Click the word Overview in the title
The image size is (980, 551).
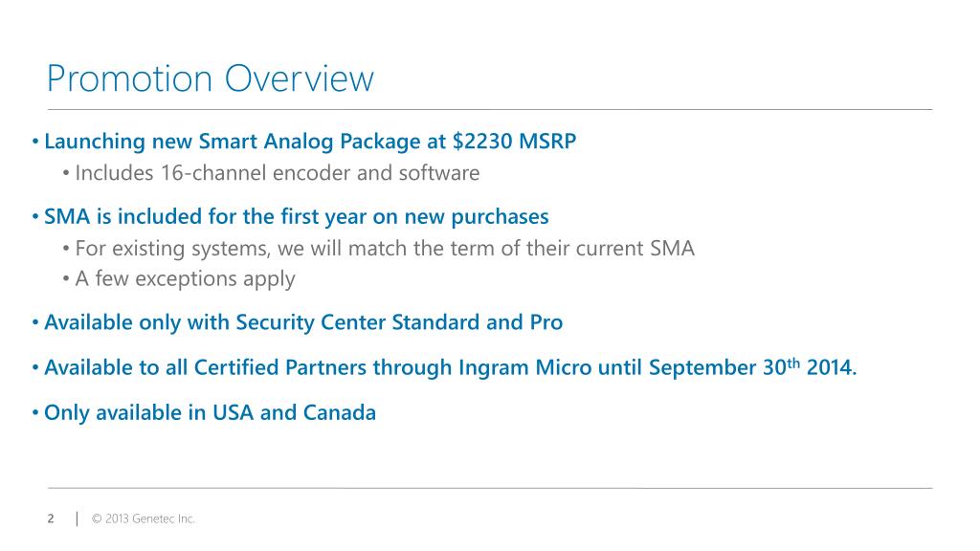300,78
